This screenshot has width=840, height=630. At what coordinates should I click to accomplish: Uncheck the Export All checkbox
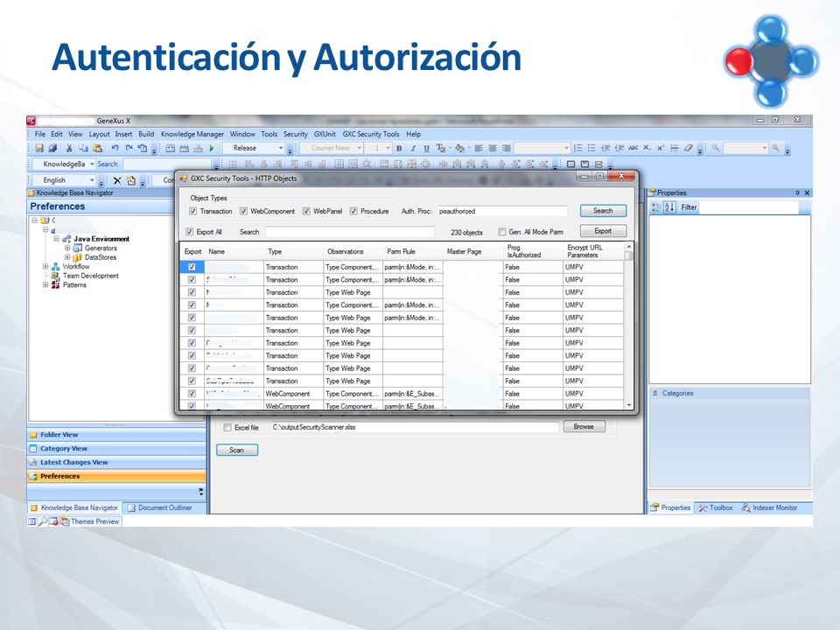click(189, 232)
